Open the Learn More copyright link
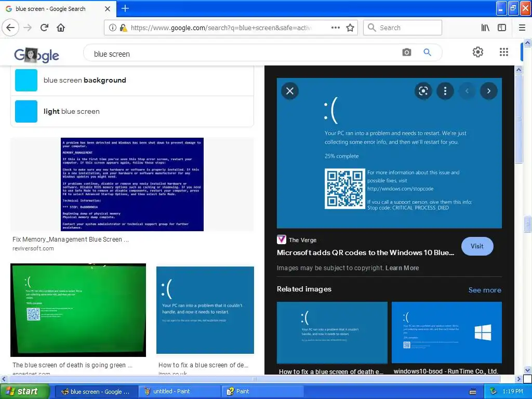This screenshot has width=532, height=399. pyautogui.click(x=402, y=268)
